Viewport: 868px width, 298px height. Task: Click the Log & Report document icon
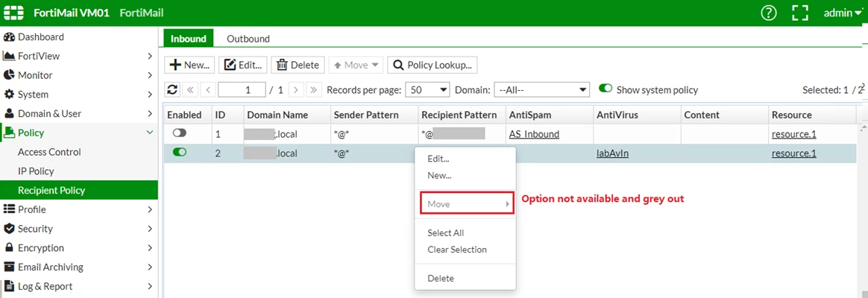click(x=9, y=286)
